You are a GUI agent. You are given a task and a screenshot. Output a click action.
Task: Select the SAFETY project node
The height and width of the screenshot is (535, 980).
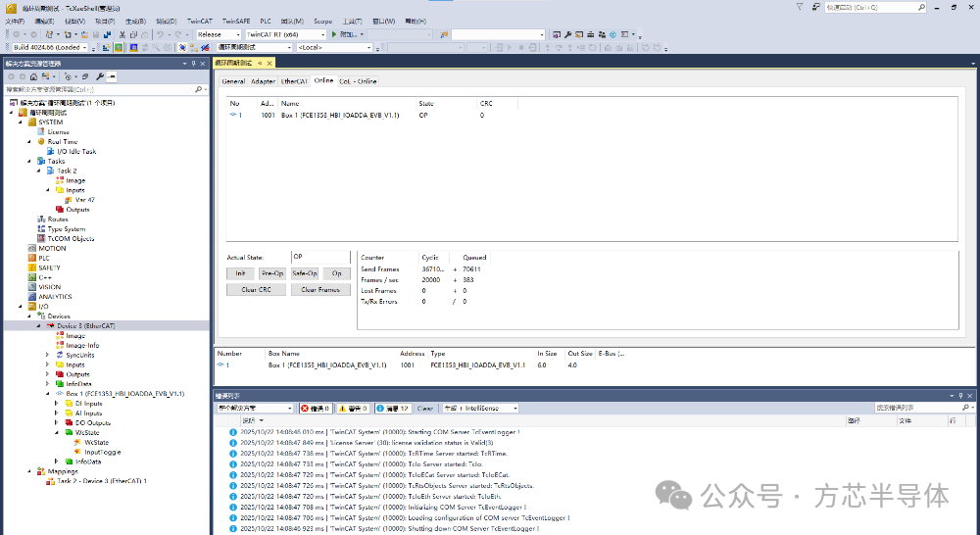coord(49,267)
